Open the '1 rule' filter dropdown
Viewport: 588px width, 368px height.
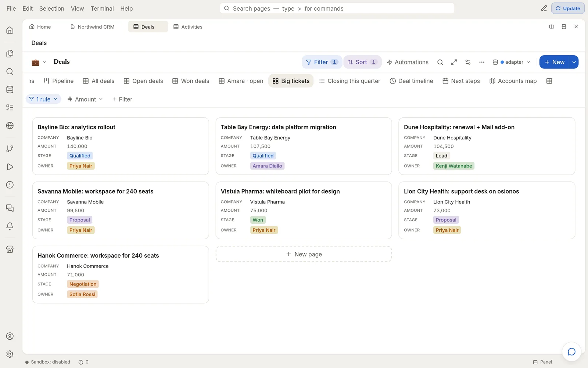coord(43,99)
